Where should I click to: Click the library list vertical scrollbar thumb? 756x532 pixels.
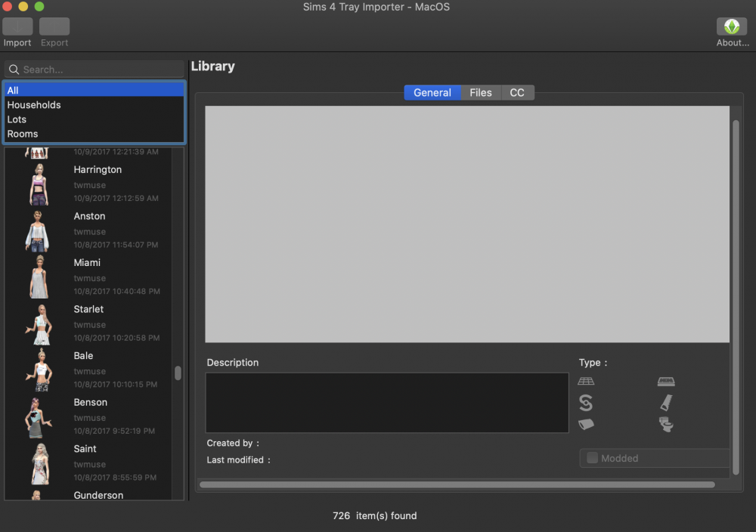pos(178,373)
